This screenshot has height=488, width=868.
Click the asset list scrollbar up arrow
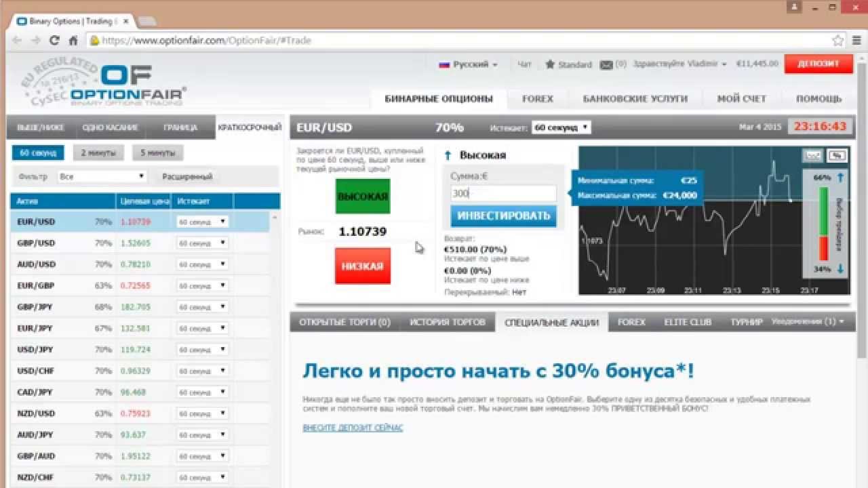pos(275,218)
